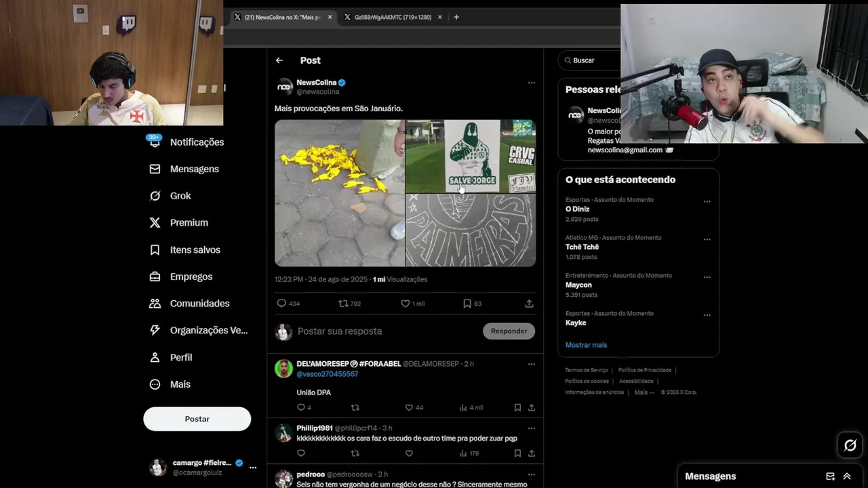Screen dimensions: 868x488
Task: Go back using the Post arrow
Action: point(279,60)
